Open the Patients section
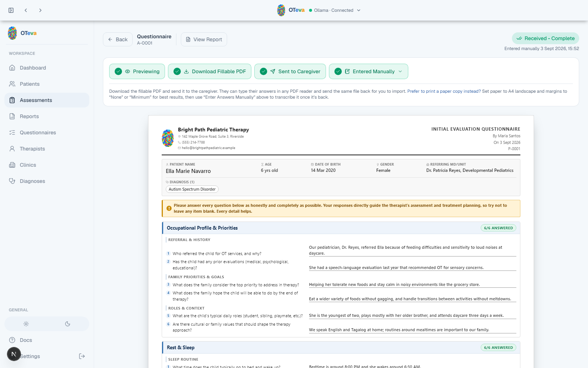Image resolution: width=588 pixels, height=368 pixels. click(47, 84)
